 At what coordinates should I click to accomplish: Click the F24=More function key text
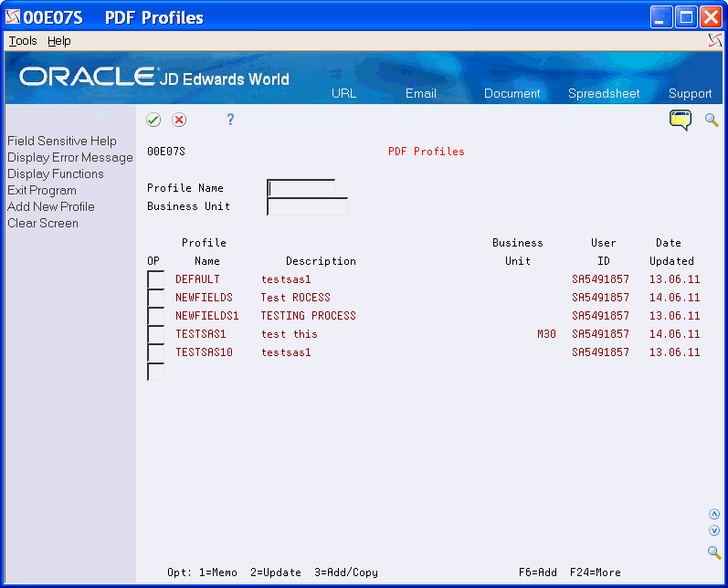point(596,572)
